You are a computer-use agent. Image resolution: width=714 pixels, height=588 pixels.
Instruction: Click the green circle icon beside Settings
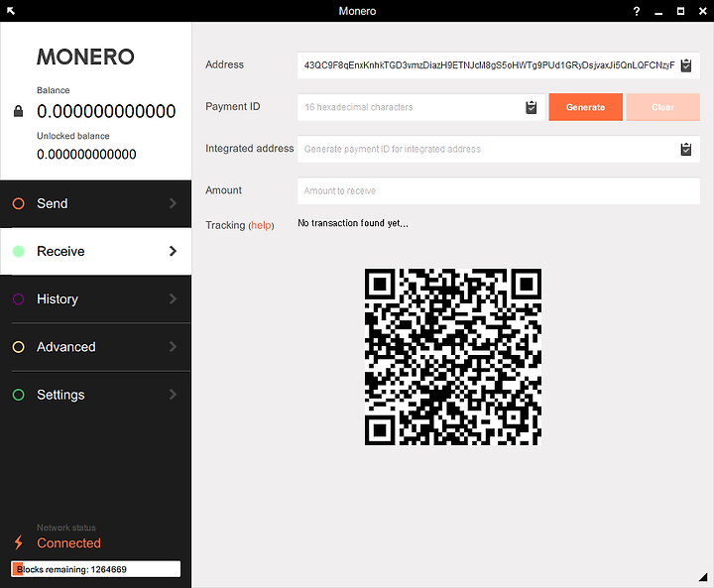[18, 395]
